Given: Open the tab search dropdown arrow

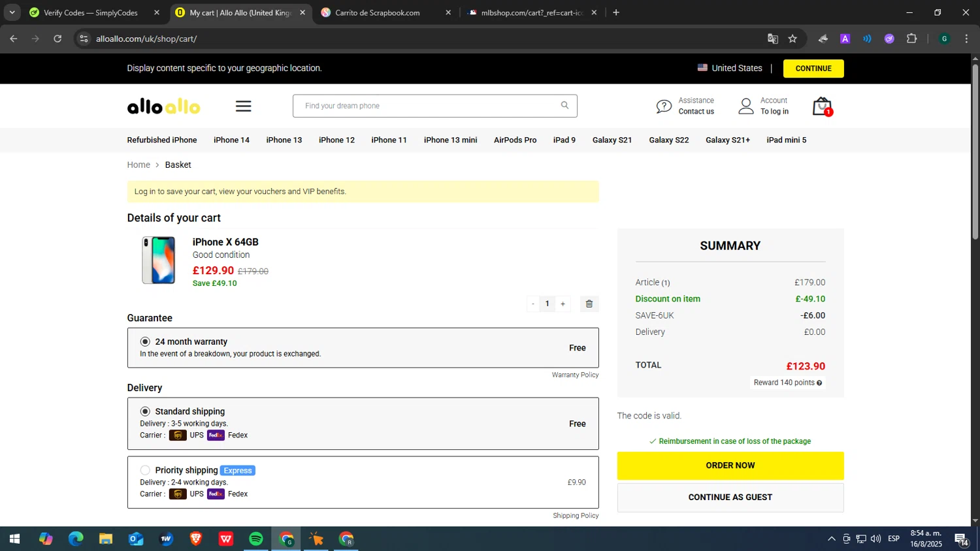Looking at the screenshot, I should click(12, 12).
